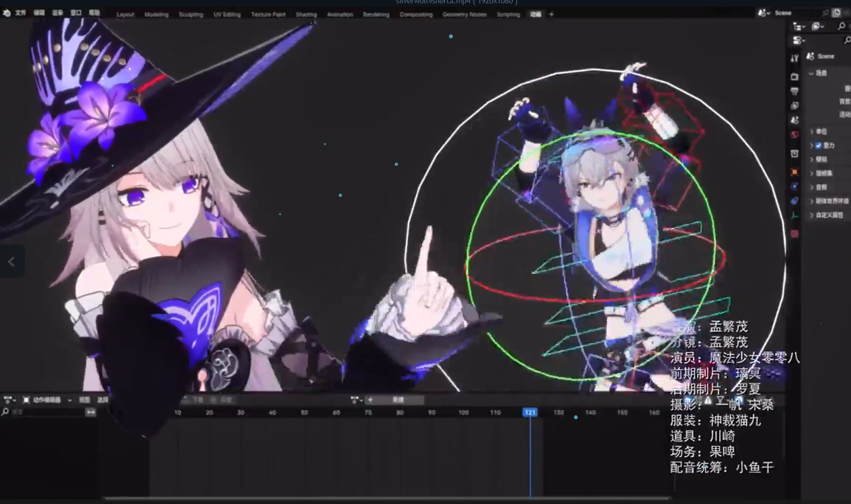The width and height of the screenshot is (851, 504).
Task: Expand the 重力 panel arrow
Action: pos(812,145)
